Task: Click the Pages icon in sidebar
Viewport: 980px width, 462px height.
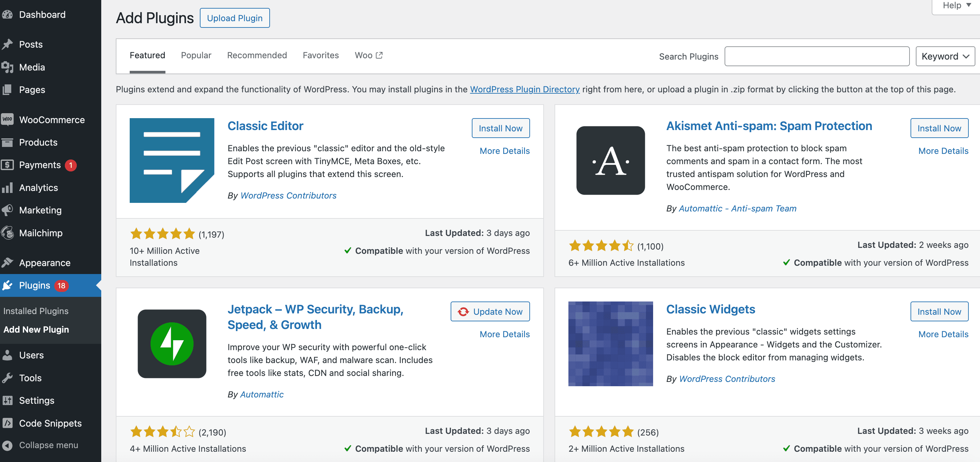Action: [7, 89]
